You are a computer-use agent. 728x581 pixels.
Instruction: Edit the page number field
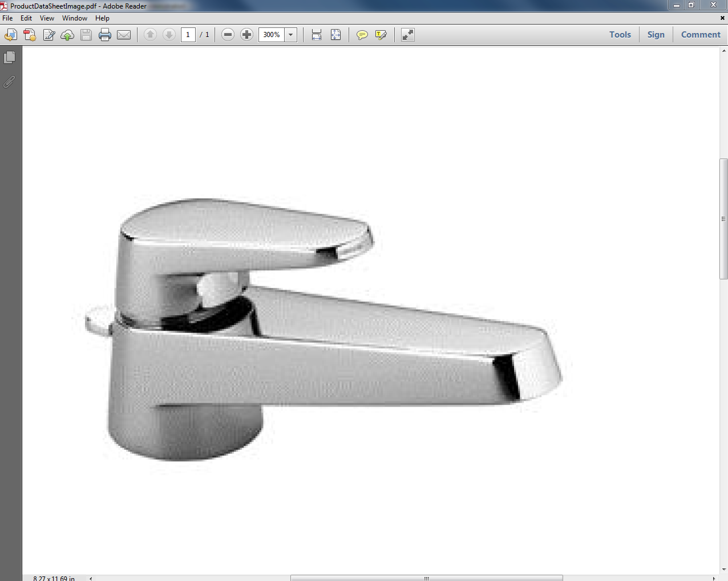tap(188, 34)
